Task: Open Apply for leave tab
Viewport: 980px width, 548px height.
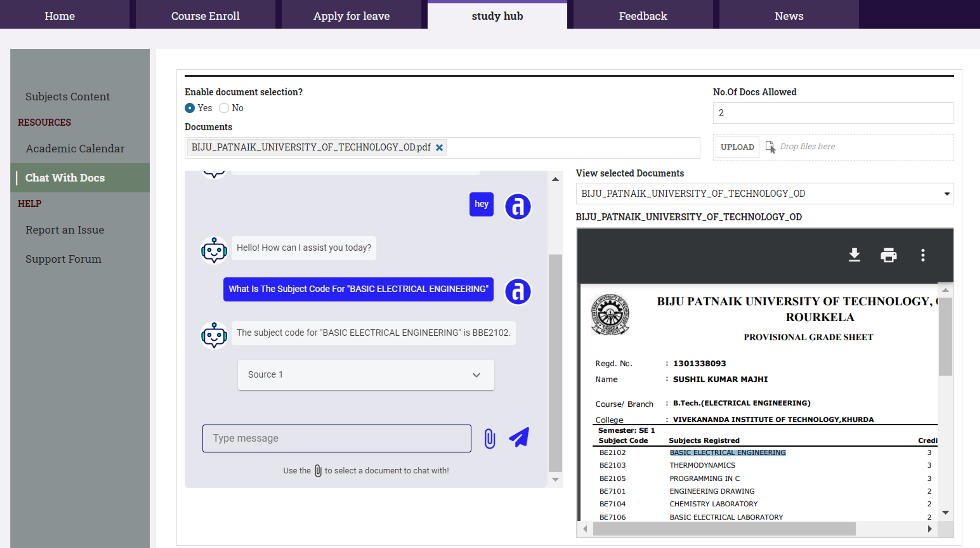Action: pos(351,16)
